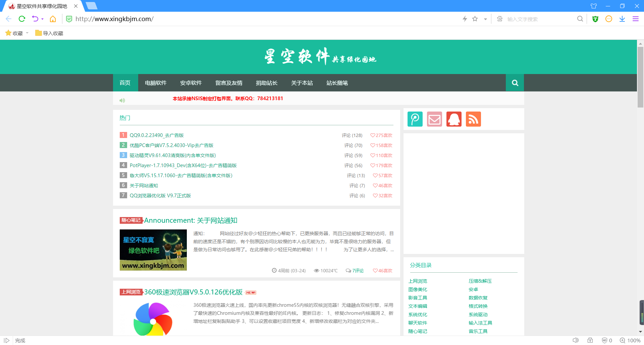Click the green security shield in address bar

[69, 19]
